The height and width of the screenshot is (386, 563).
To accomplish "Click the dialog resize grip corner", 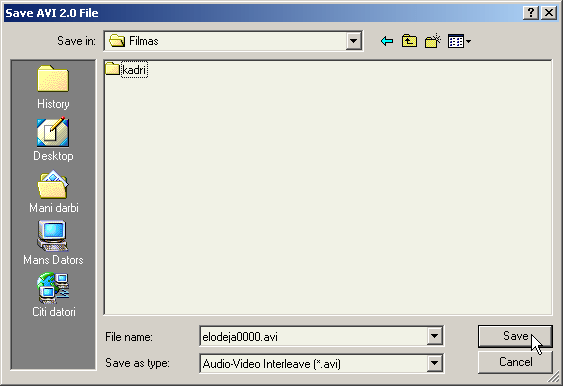I will tap(554, 378).
